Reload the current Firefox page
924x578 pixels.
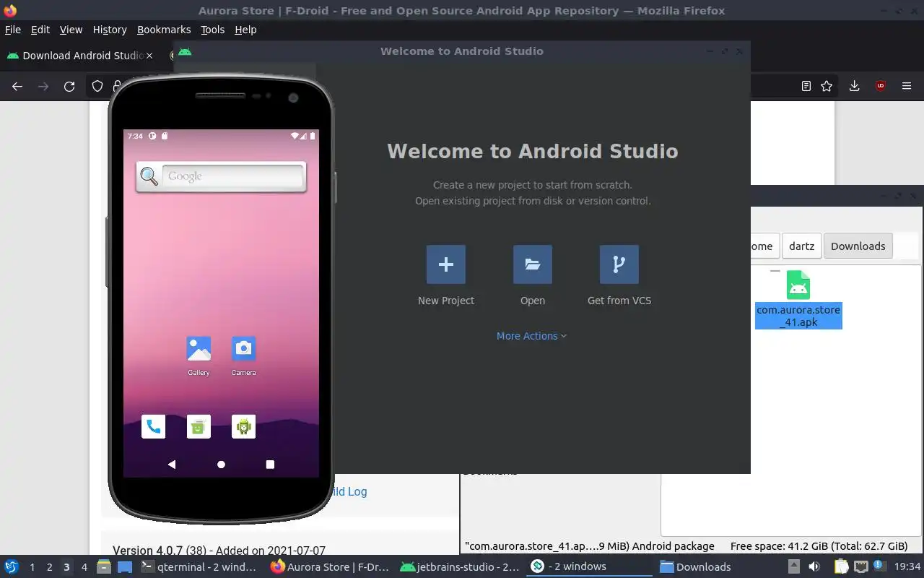(69, 86)
